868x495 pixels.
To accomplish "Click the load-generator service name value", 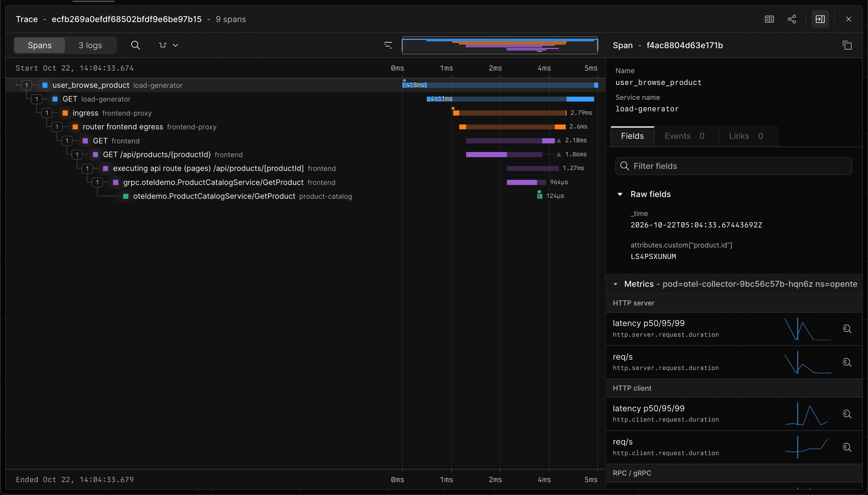I will pyautogui.click(x=647, y=109).
